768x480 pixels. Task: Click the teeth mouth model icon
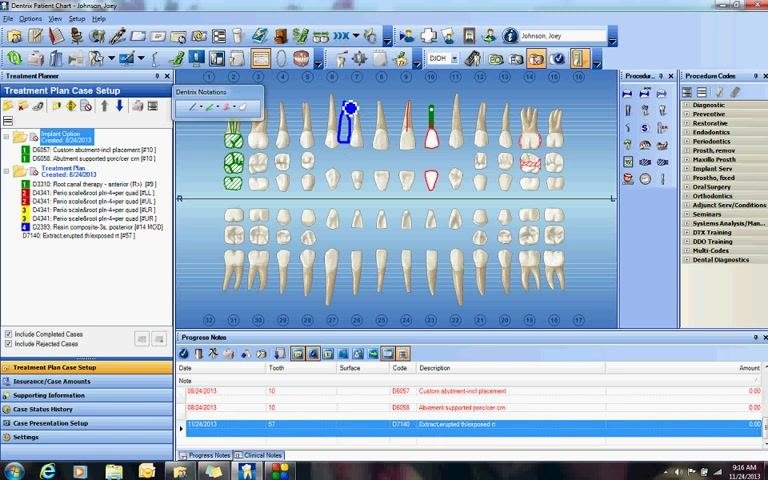(301, 58)
